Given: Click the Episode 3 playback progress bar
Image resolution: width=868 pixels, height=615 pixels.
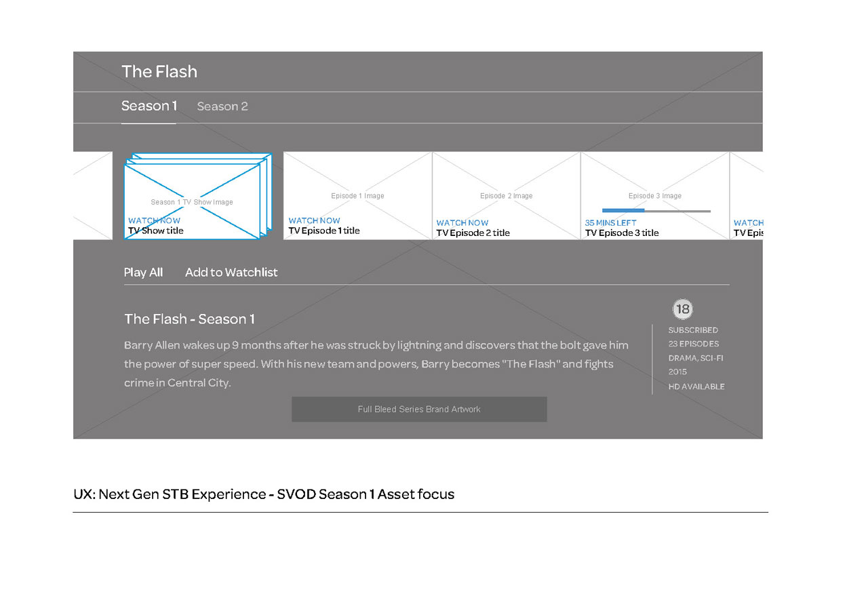Looking at the screenshot, I should point(656,211).
